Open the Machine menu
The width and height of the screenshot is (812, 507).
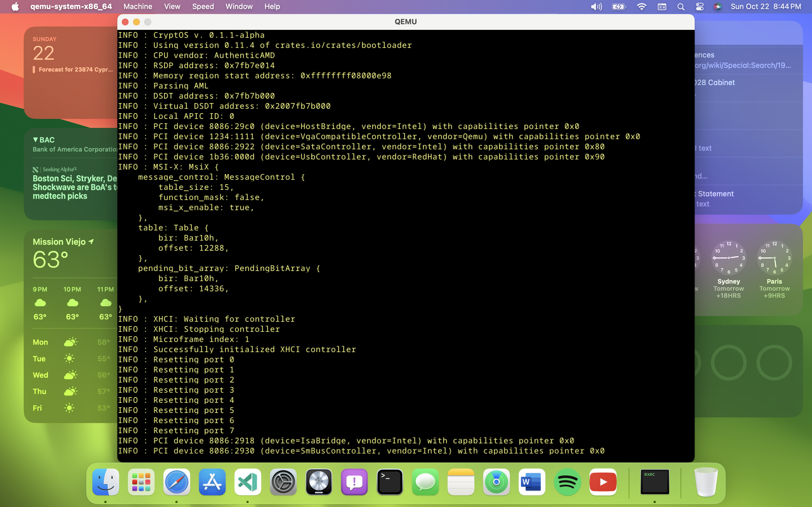(x=138, y=7)
